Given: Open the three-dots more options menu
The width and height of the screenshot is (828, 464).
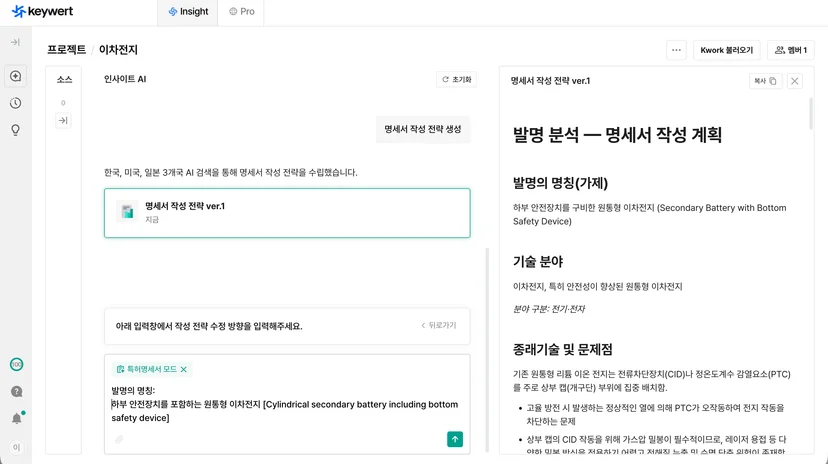Looking at the screenshot, I should tap(676, 50).
